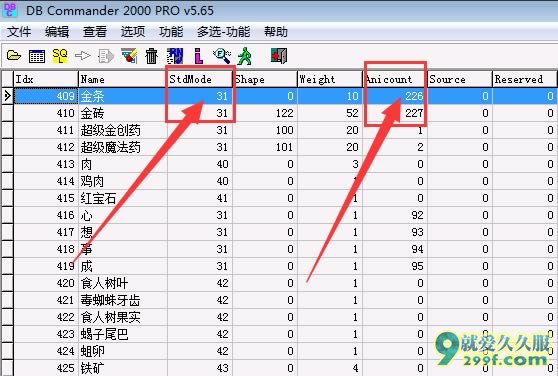This screenshot has height=376, width=558.
Task: Click the magnifier find icon
Action: tap(222, 56)
